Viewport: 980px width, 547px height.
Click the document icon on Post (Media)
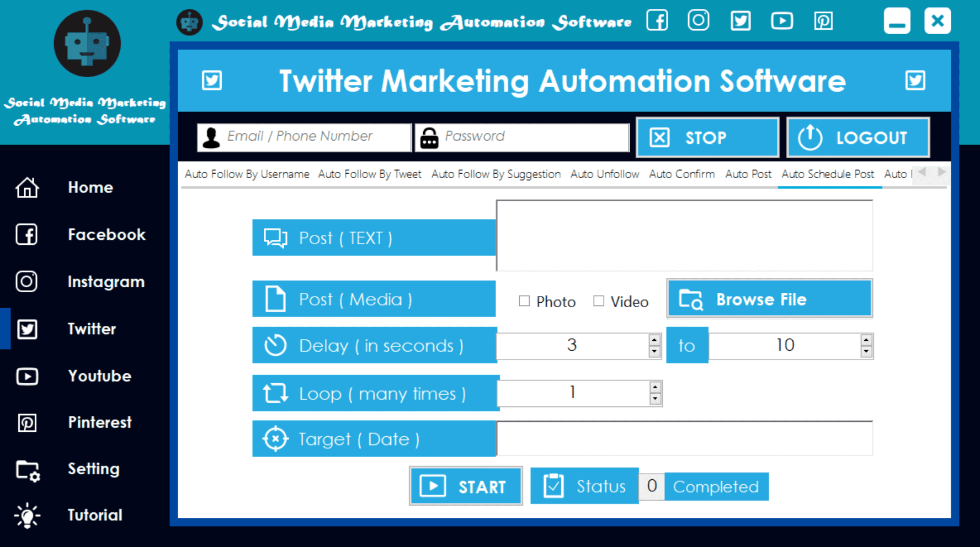click(275, 299)
